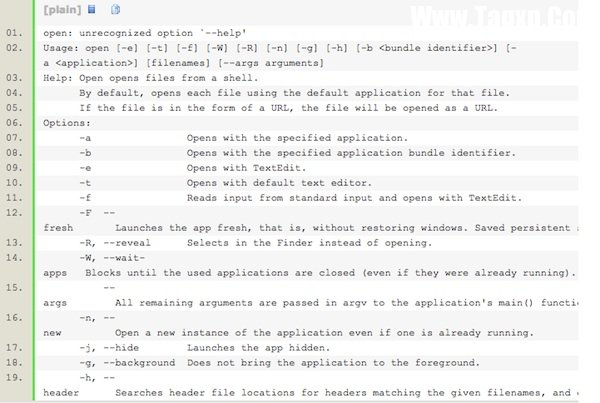This screenshot has width=600, height=403.
Task: Click "Opens with the specified application bundle identifier."
Action: pyautogui.click(x=351, y=153)
